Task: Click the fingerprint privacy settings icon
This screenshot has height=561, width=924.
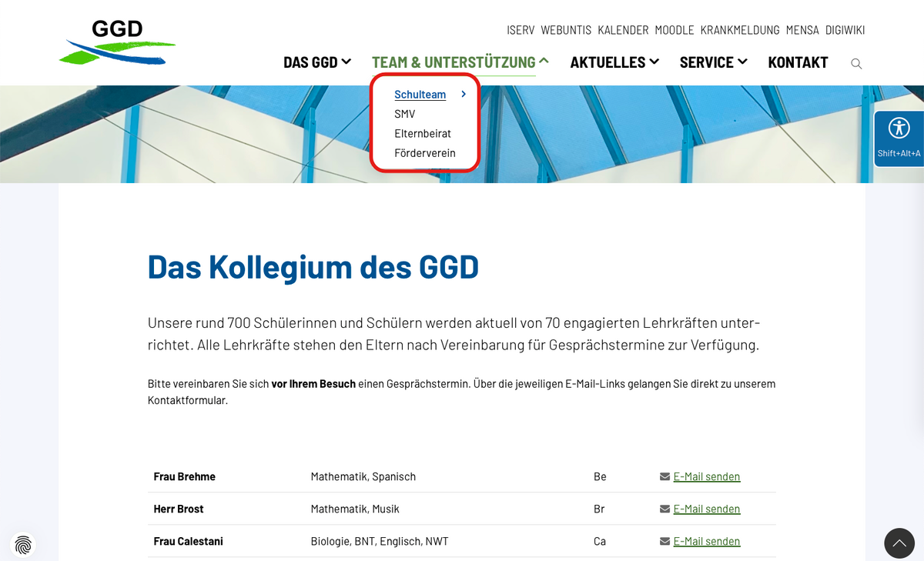Action: pos(23,545)
